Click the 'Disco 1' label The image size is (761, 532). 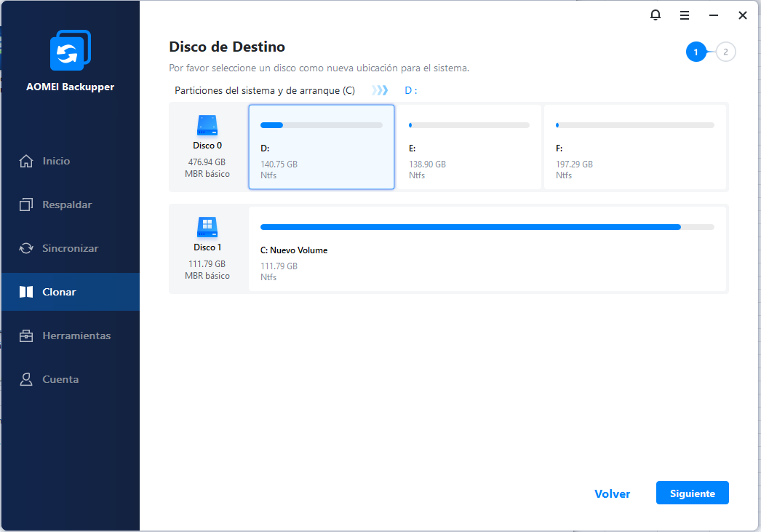point(207,247)
